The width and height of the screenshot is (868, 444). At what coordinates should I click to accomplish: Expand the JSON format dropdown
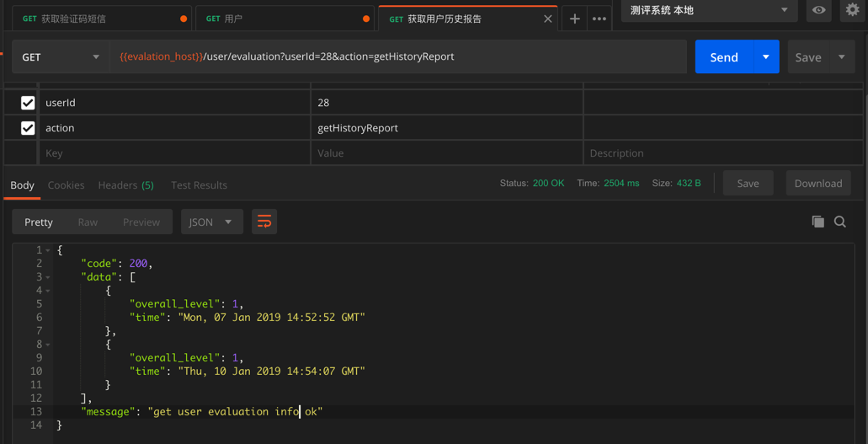coord(210,222)
